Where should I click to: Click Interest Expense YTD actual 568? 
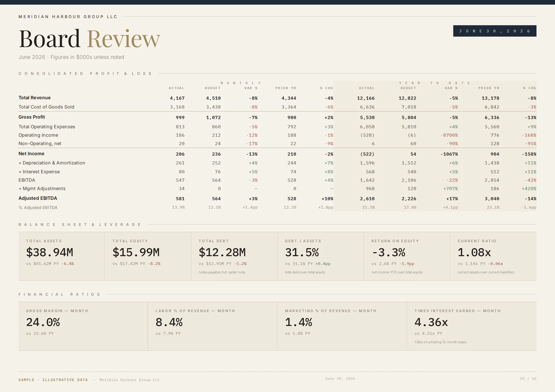[x=370, y=172]
